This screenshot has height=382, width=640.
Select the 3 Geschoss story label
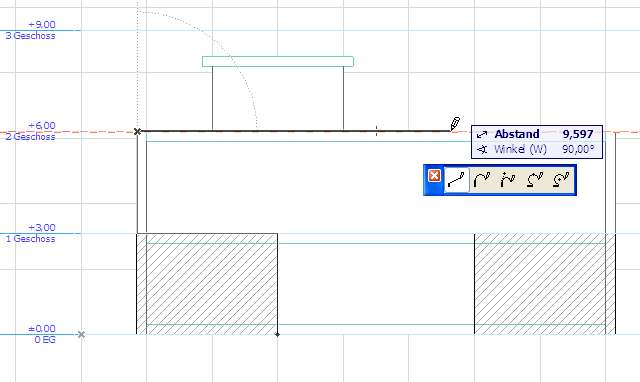tap(30, 36)
